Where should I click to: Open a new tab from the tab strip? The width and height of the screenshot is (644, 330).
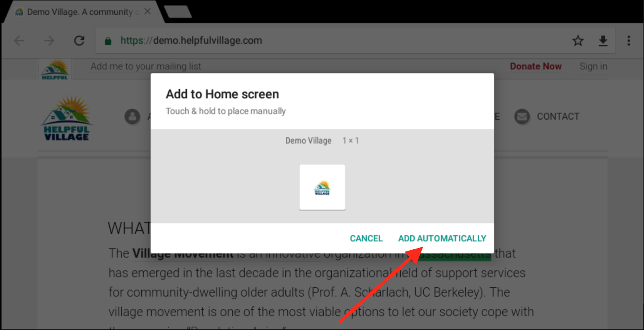(x=178, y=12)
